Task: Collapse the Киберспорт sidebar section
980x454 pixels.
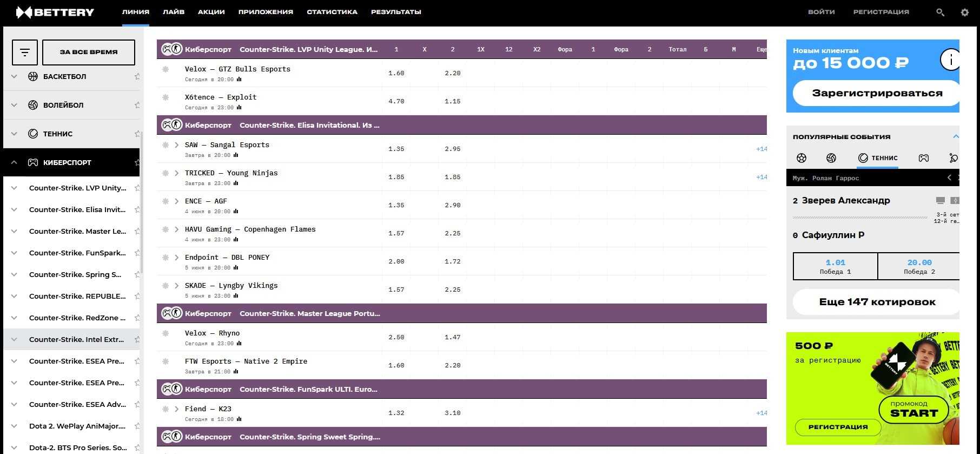Action: (15, 162)
